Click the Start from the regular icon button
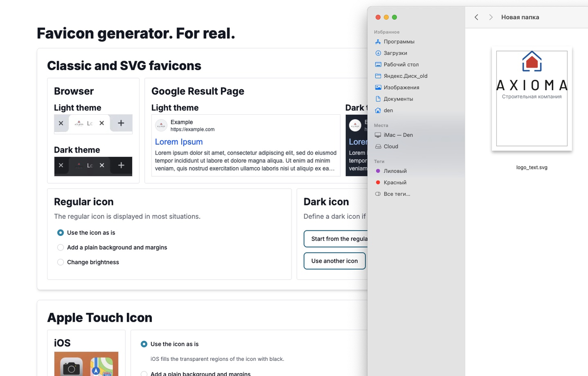 coord(338,239)
